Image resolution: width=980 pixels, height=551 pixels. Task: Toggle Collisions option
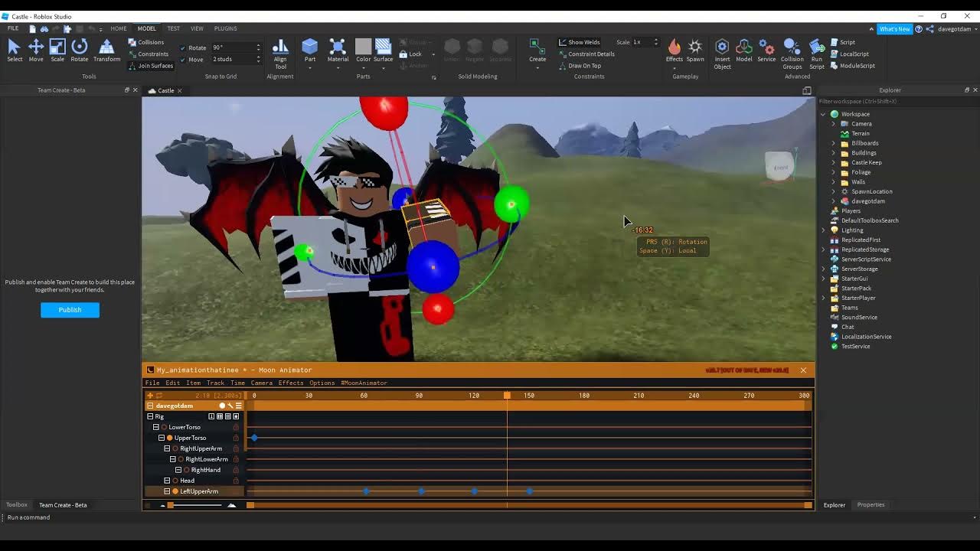[145, 42]
